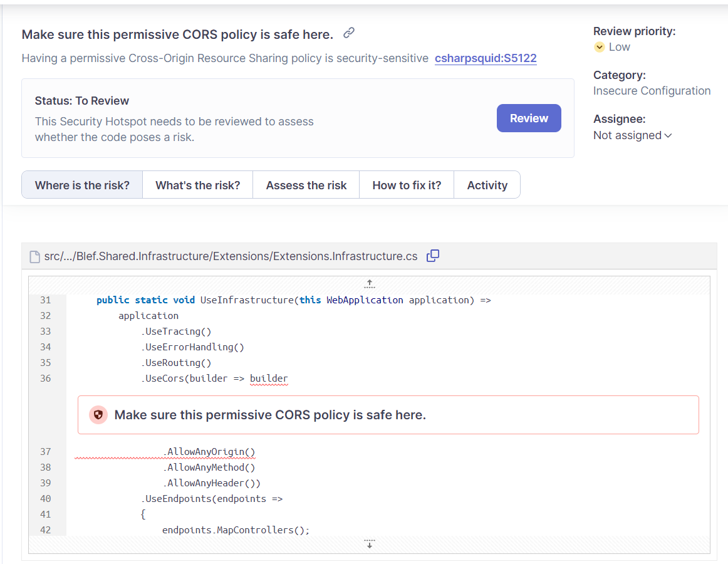Open the csharpsquid:S5122 rule link
The image size is (728, 564).
[x=486, y=58]
